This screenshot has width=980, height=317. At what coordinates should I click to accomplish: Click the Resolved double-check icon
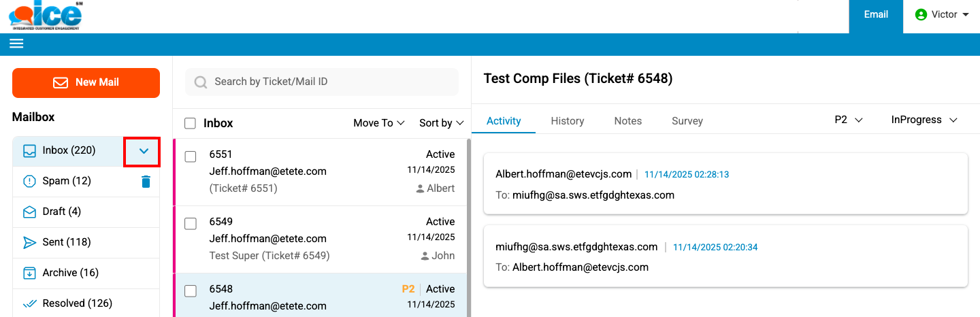point(29,303)
